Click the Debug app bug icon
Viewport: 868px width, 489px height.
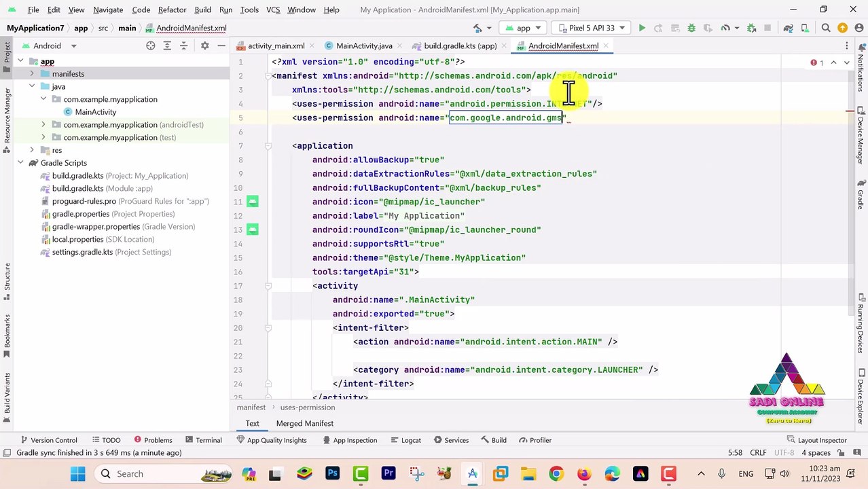[x=691, y=28]
